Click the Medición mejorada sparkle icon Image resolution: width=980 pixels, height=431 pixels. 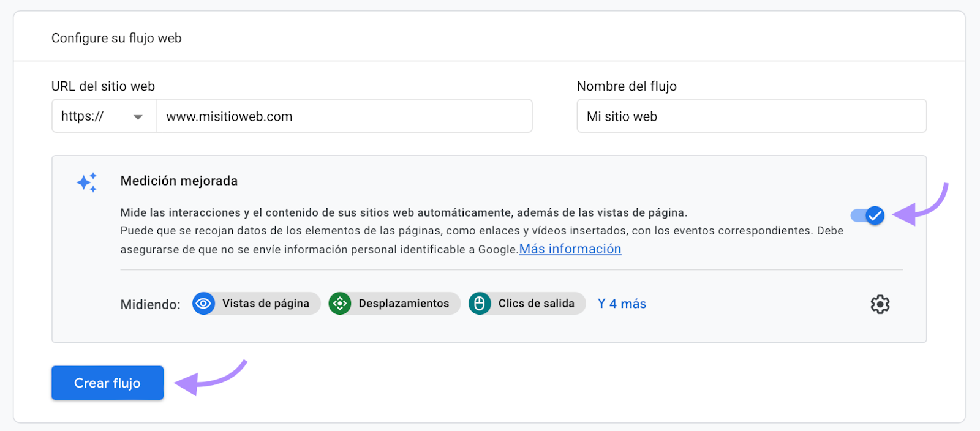87,182
